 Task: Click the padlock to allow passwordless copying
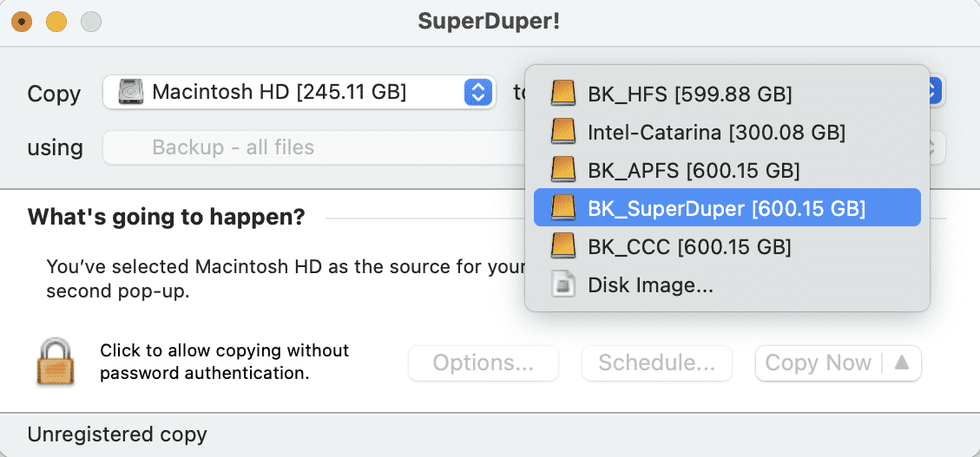55,362
